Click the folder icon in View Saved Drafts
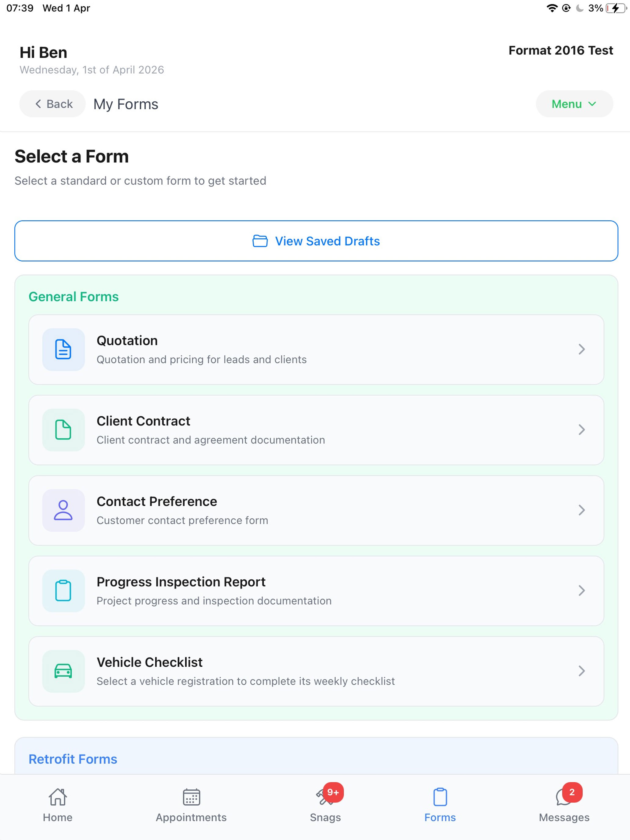The height and width of the screenshot is (840, 630). 260,241
